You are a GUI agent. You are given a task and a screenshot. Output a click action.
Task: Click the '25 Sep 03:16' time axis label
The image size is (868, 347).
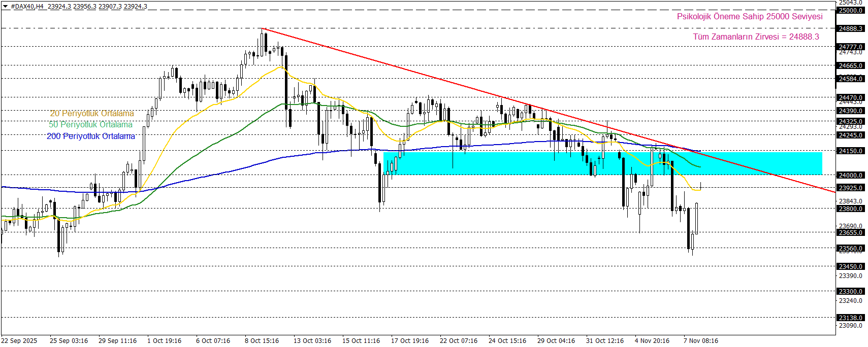click(x=69, y=340)
